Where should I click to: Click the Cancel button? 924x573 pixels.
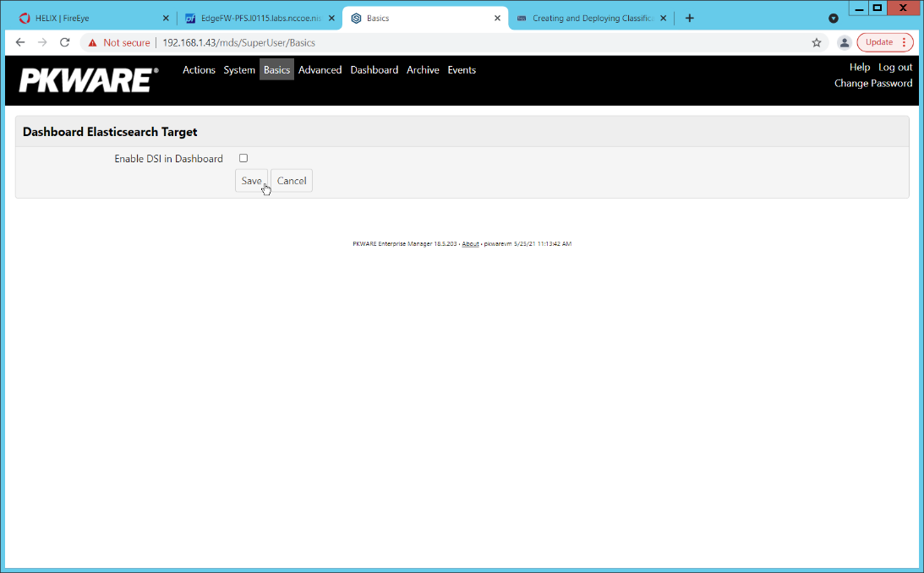tap(292, 181)
